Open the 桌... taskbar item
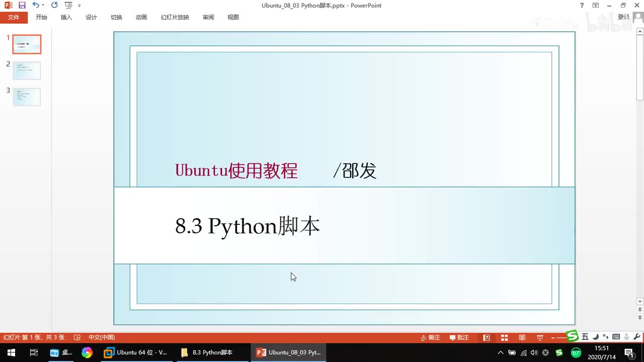Image resolution: width=644 pixels, height=362 pixels. click(x=61, y=352)
